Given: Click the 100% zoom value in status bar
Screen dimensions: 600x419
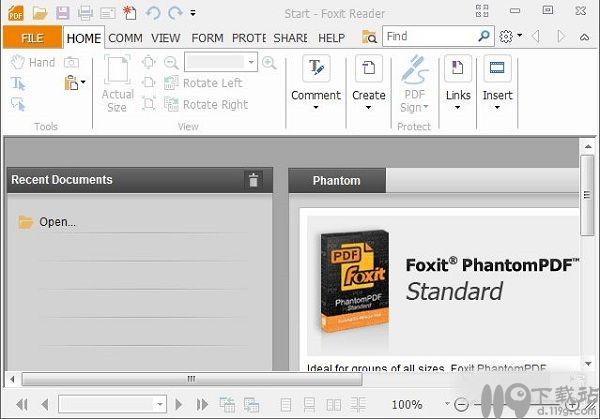Looking at the screenshot, I should point(407,404).
